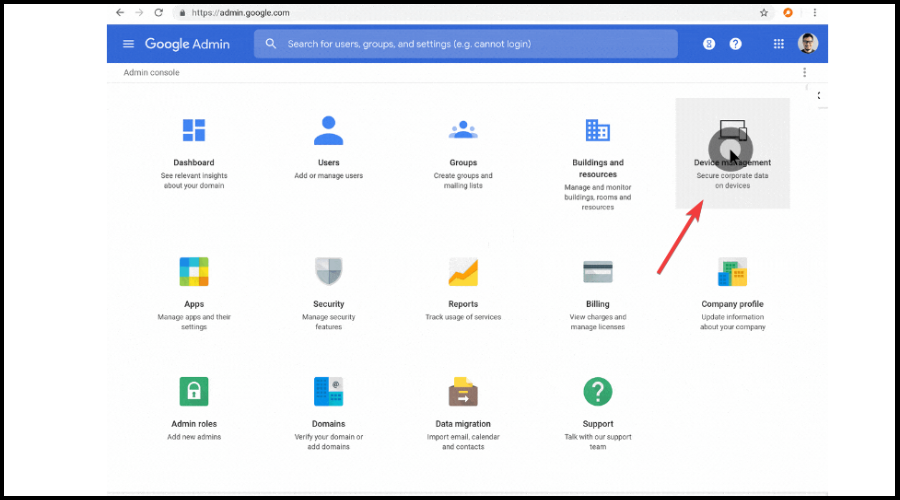Open the browser three-dot menu
The width and height of the screenshot is (900, 500).
pos(814,13)
